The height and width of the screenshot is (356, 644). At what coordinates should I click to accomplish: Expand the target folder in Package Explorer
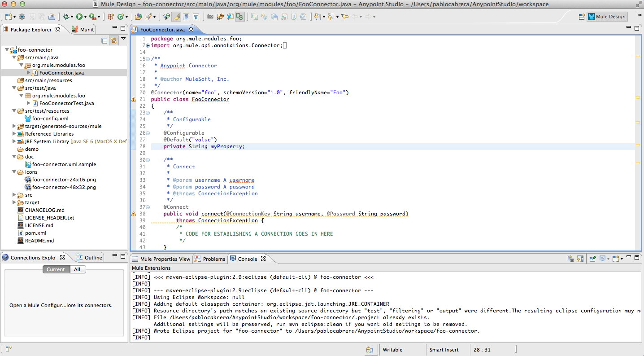(x=13, y=202)
